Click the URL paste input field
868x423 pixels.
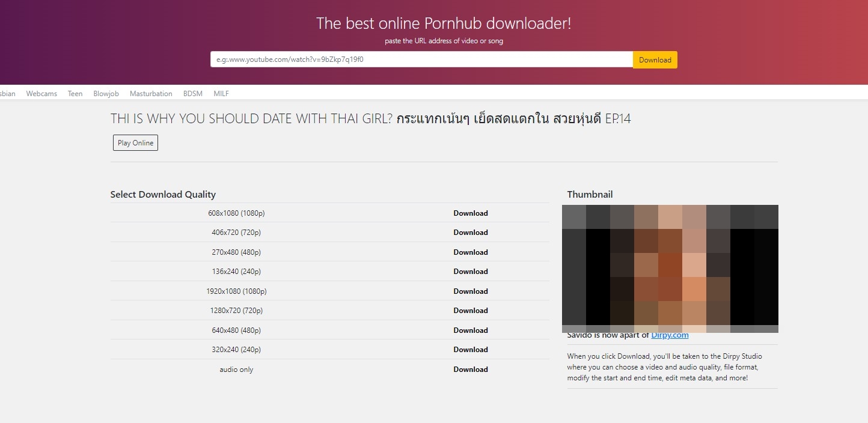coord(421,59)
